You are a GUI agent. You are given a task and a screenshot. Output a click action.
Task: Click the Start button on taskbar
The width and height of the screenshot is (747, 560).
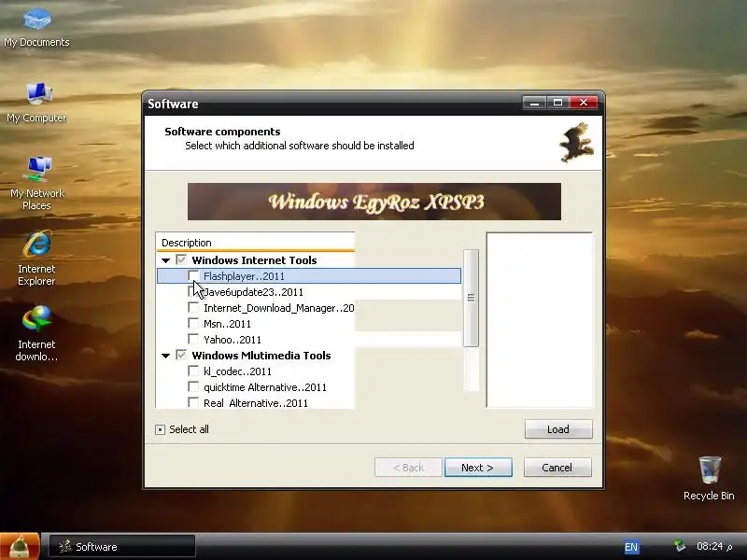click(x=19, y=547)
